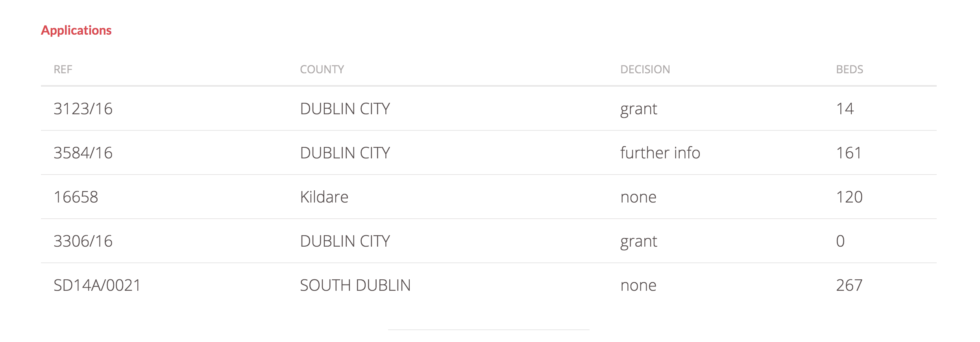Click the COUNTY column header
980x342 pixels.
322,70
